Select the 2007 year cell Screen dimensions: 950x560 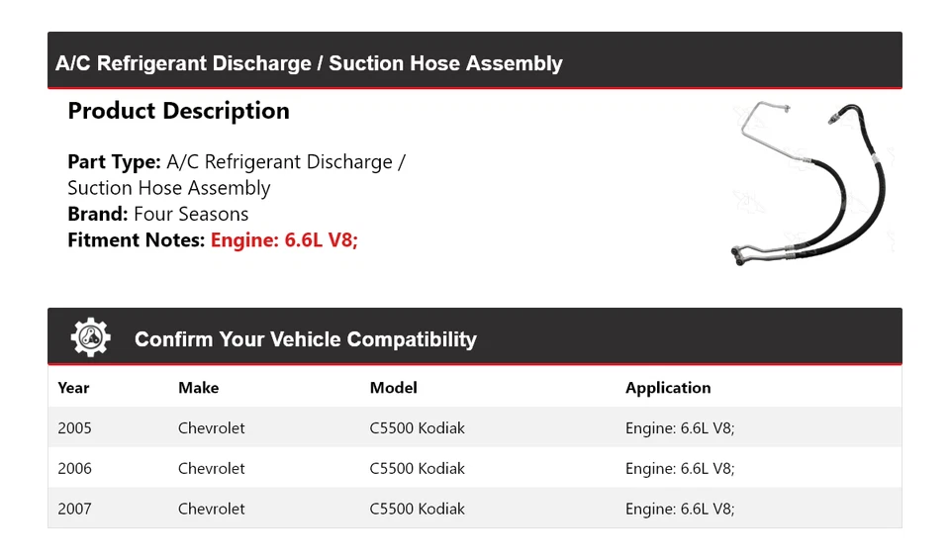[x=74, y=509]
